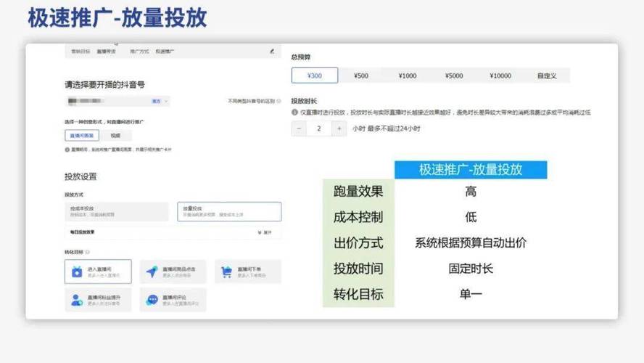Select the 直播间画面 creative option
This screenshot has height=363, width=644.
click(82, 135)
